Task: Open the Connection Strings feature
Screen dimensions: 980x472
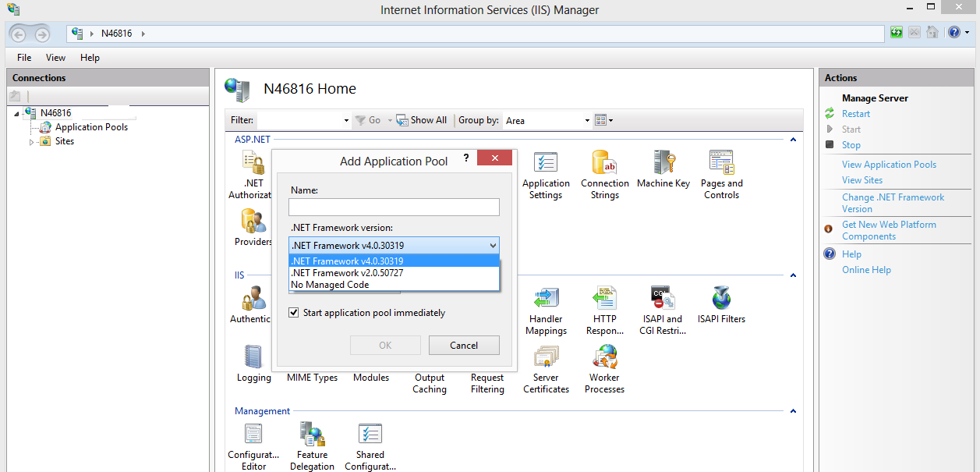Action: (604, 173)
